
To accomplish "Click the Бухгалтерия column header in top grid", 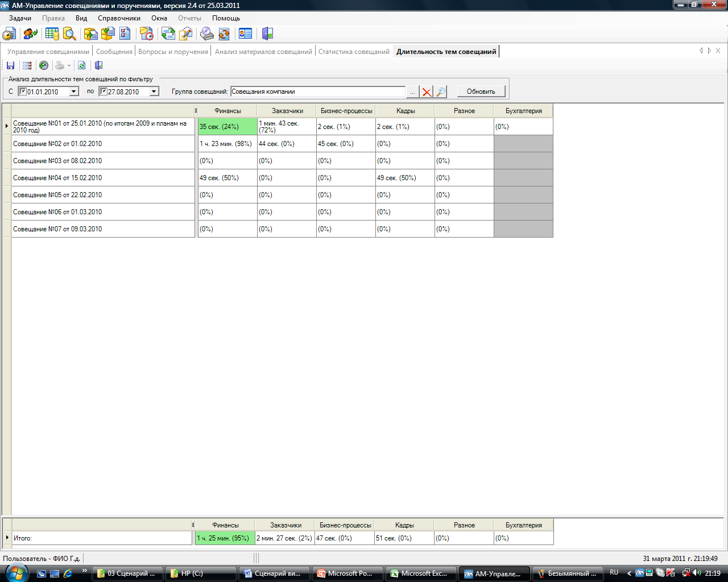I will pyautogui.click(x=524, y=111).
